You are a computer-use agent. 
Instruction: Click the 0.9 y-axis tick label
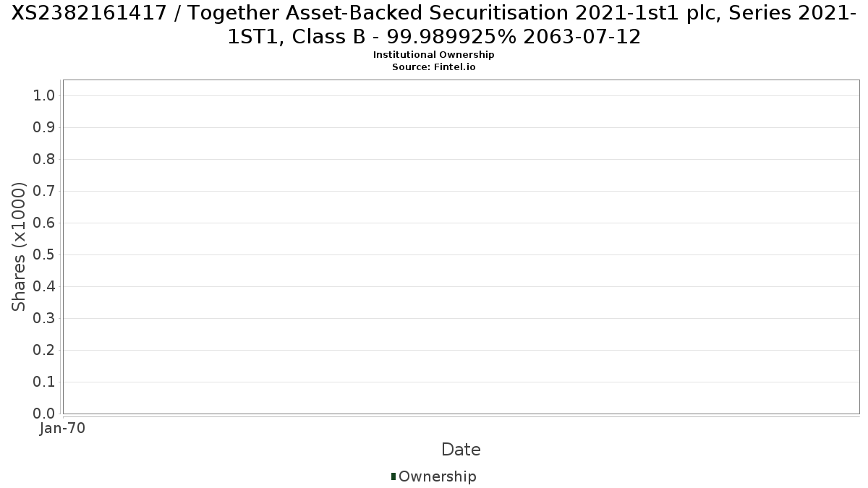45,127
